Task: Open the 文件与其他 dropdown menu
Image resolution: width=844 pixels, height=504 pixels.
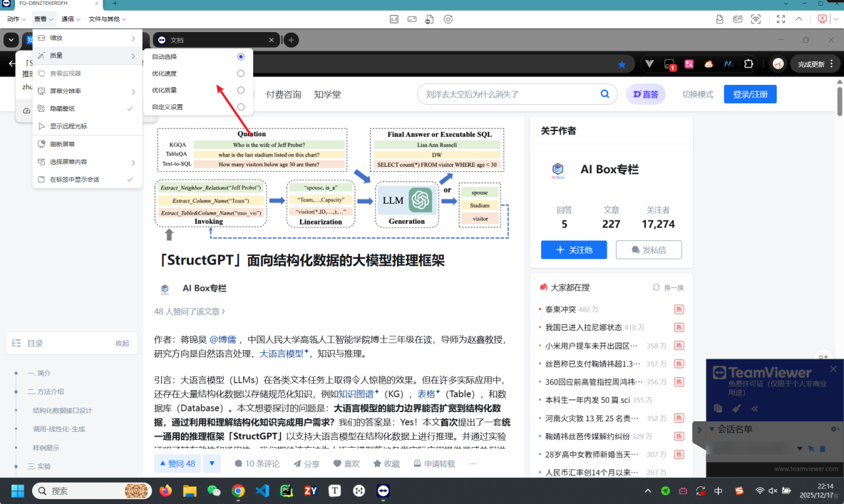Action: [x=103, y=19]
